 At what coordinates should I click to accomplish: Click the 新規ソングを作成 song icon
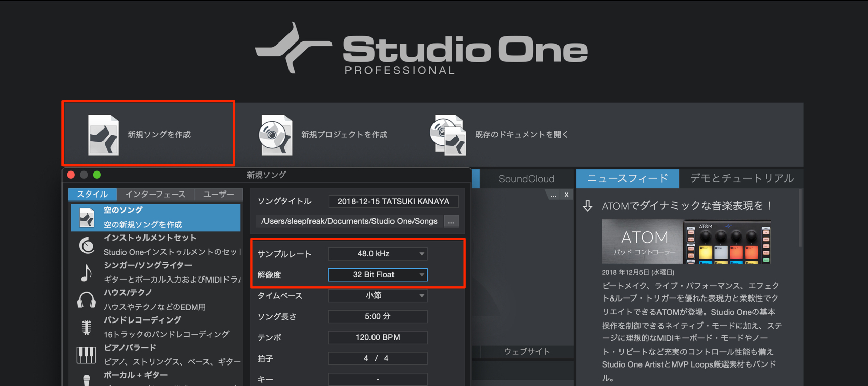click(x=103, y=135)
